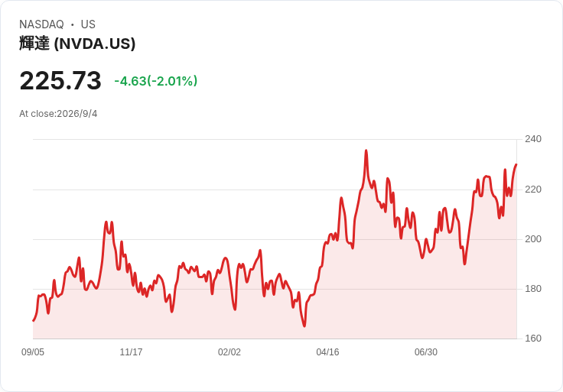Click the -4.63(-2.01%) change value
This screenshot has height=392, width=563.
(x=156, y=81)
